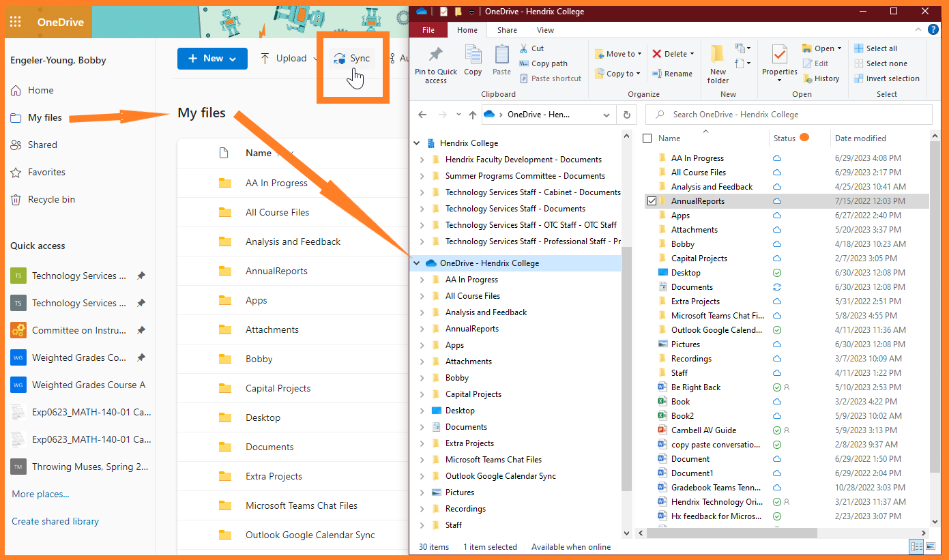This screenshot has height=560, width=949.
Task: Switch to large icons view in status bar
Action: 929,547
